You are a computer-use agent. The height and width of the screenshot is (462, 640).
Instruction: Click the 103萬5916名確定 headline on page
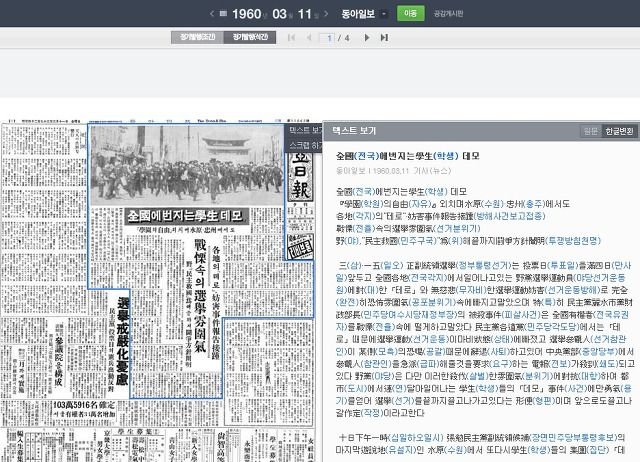pyautogui.click(x=84, y=405)
